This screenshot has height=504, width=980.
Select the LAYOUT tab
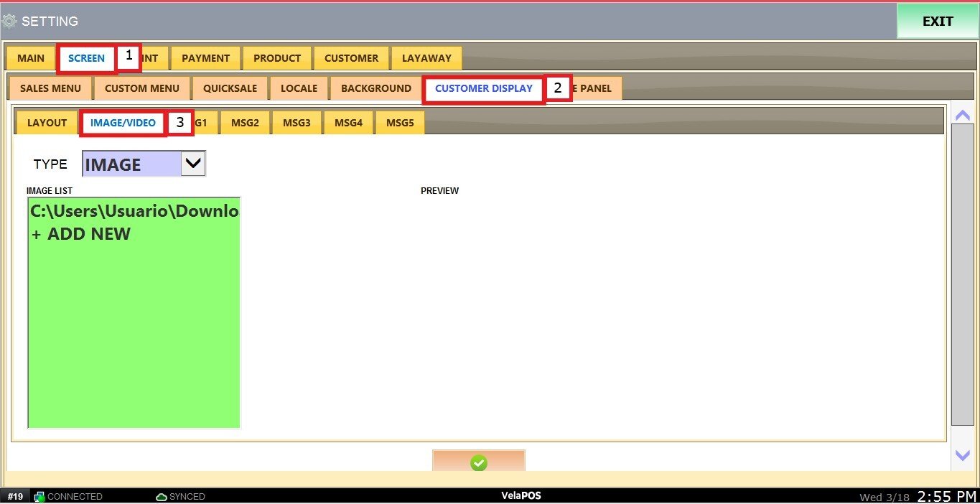click(47, 123)
